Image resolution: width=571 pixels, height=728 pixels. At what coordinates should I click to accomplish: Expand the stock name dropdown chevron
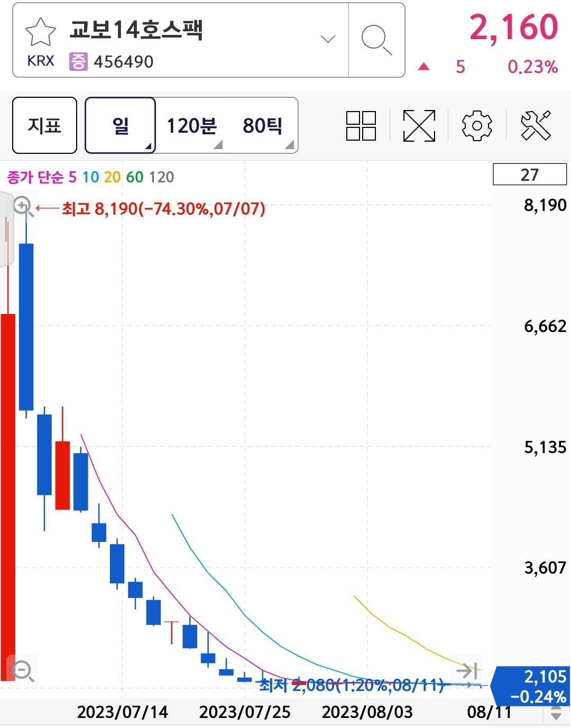coord(328,39)
